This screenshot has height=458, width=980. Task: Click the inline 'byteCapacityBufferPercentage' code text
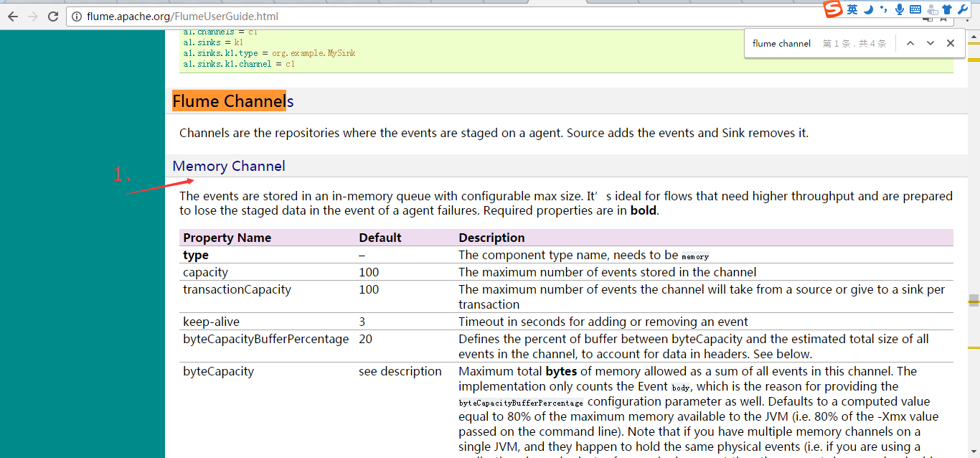[521, 403]
